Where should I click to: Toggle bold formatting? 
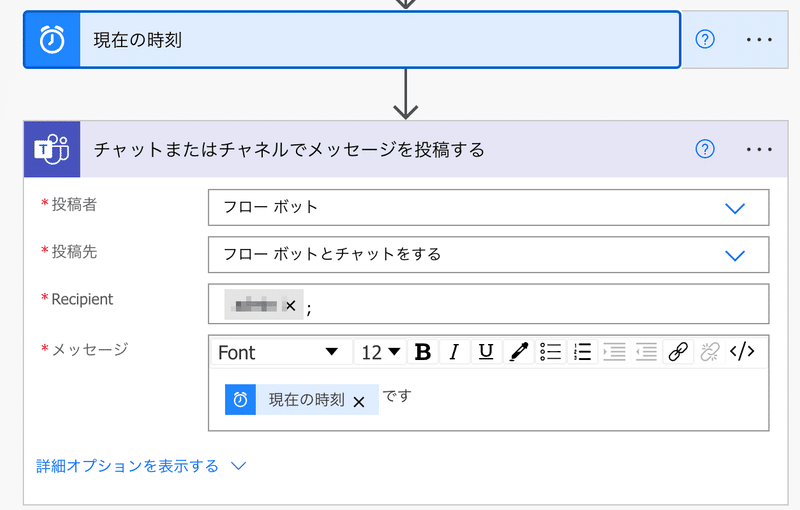point(423,352)
